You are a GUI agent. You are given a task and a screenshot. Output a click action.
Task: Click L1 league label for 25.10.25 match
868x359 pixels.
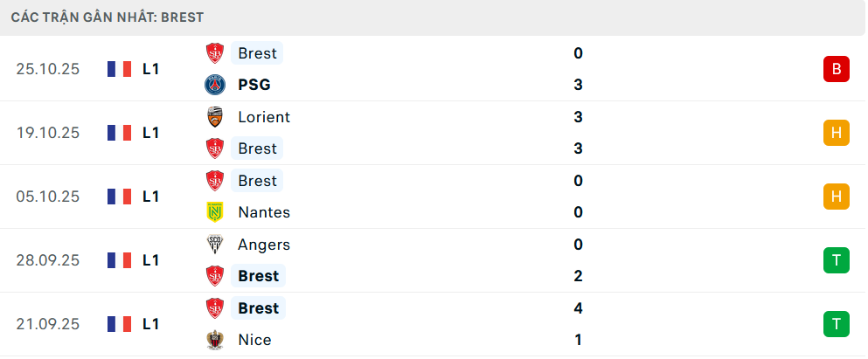point(151,69)
